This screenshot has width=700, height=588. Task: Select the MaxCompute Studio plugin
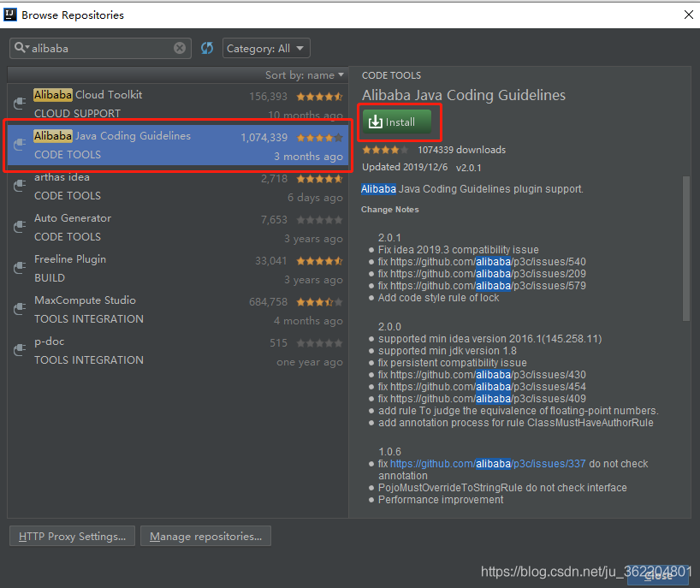pos(178,309)
